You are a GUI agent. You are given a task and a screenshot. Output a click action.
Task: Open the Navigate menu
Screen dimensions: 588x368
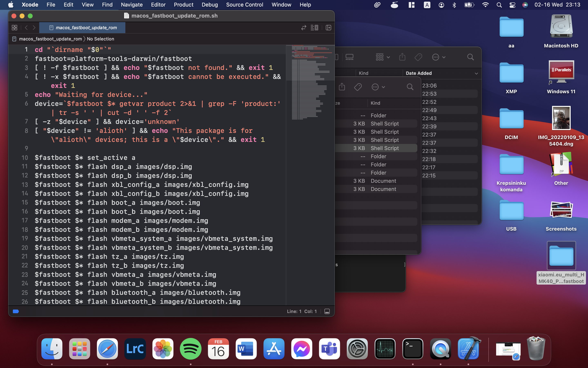pos(132,5)
